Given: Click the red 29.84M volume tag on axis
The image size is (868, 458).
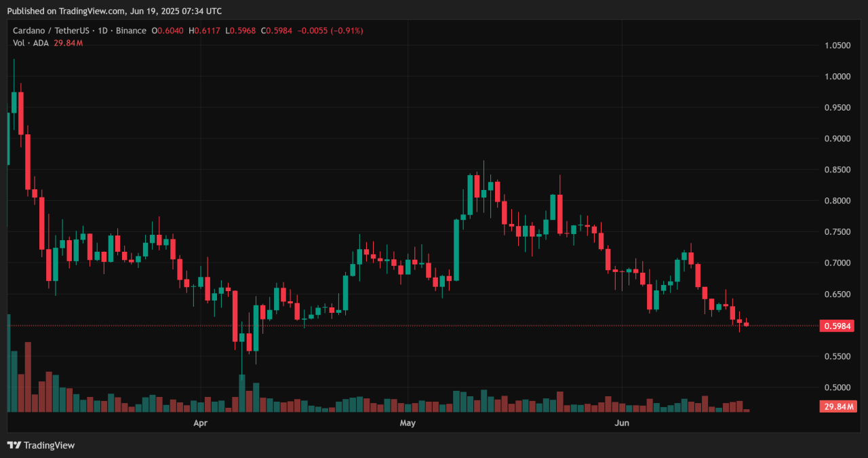Looking at the screenshot, I should pos(838,407).
